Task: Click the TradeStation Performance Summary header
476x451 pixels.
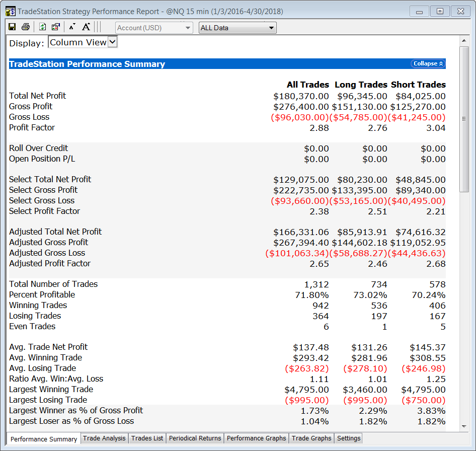Action: (x=87, y=64)
